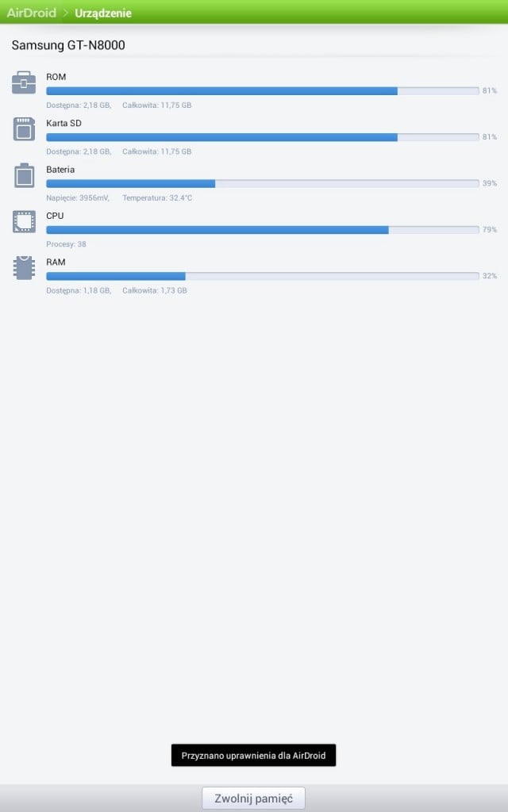Click the Karta SD card icon
Viewport: 508px width, 812px height.
pos(24,129)
